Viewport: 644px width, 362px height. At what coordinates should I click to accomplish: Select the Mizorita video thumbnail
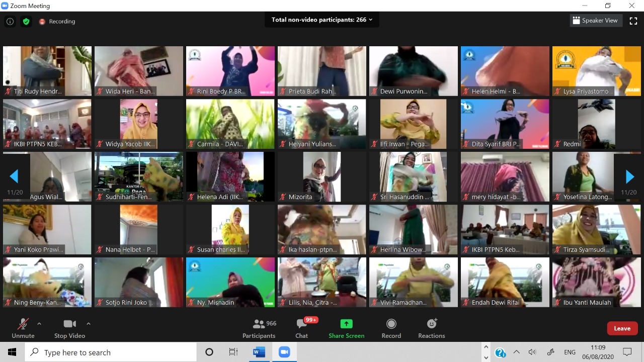(322, 176)
